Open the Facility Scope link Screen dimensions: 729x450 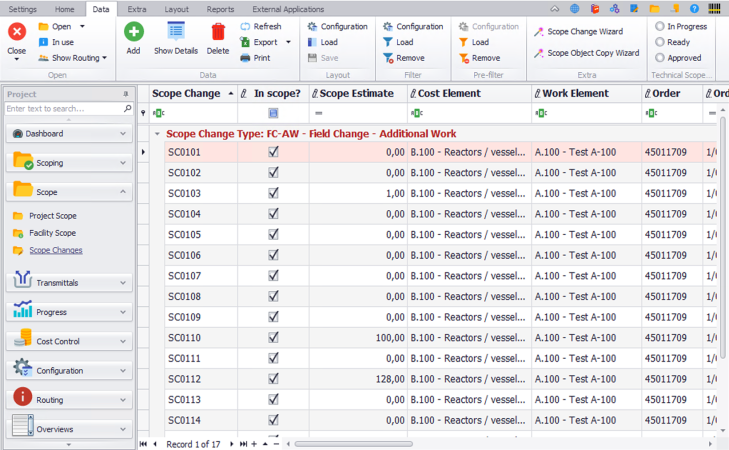[x=52, y=233]
